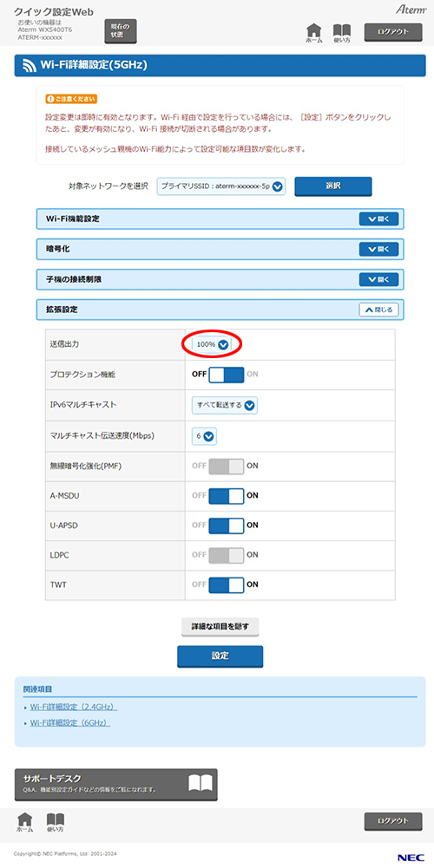Click the 現在の状態 button
Viewport: 434px width, 868px height.
coord(121,30)
